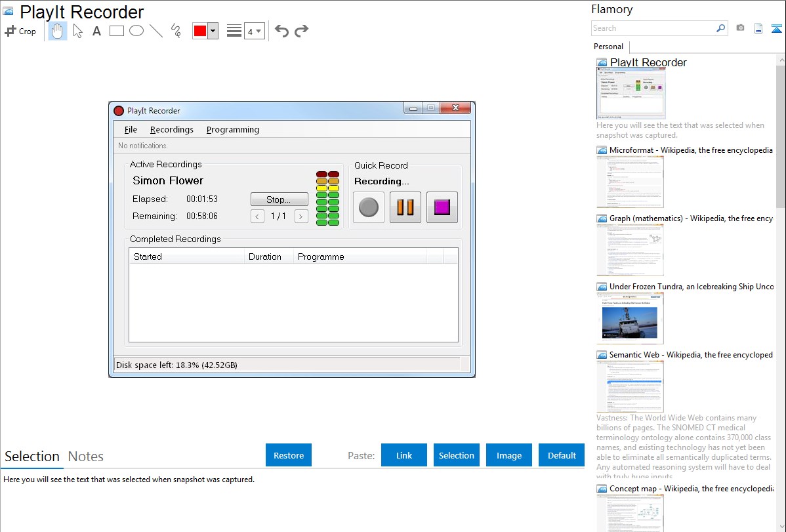
Task: Click the Quick Record round record button
Action: 369,207
